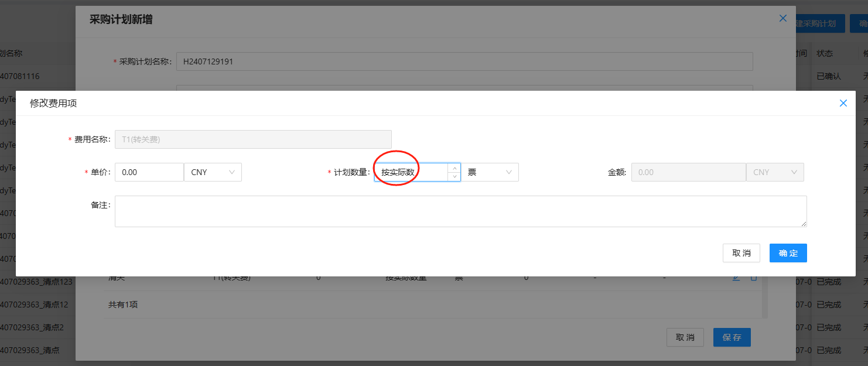
Task: Click the 保存 button in 采购计划新增
Action: tap(732, 337)
